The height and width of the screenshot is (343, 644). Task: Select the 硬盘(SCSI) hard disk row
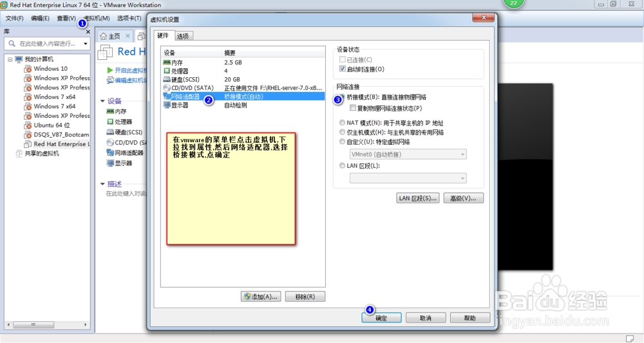pyautogui.click(x=243, y=79)
